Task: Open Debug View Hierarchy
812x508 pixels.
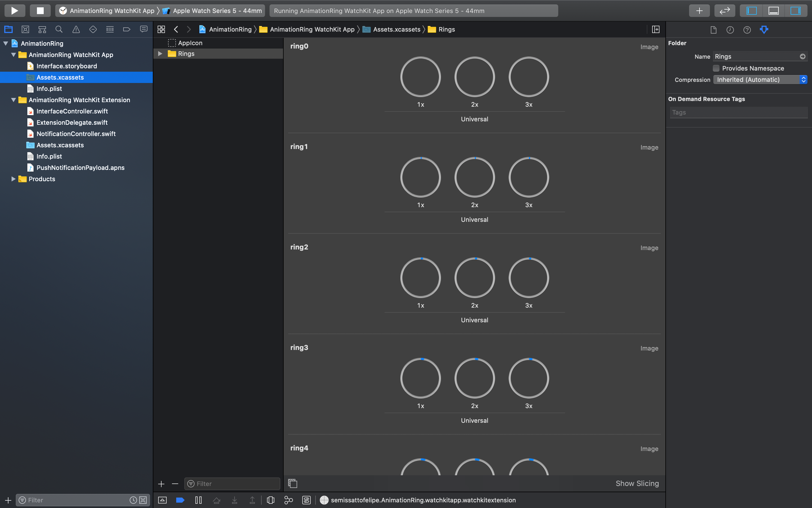Action: (x=270, y=500)
